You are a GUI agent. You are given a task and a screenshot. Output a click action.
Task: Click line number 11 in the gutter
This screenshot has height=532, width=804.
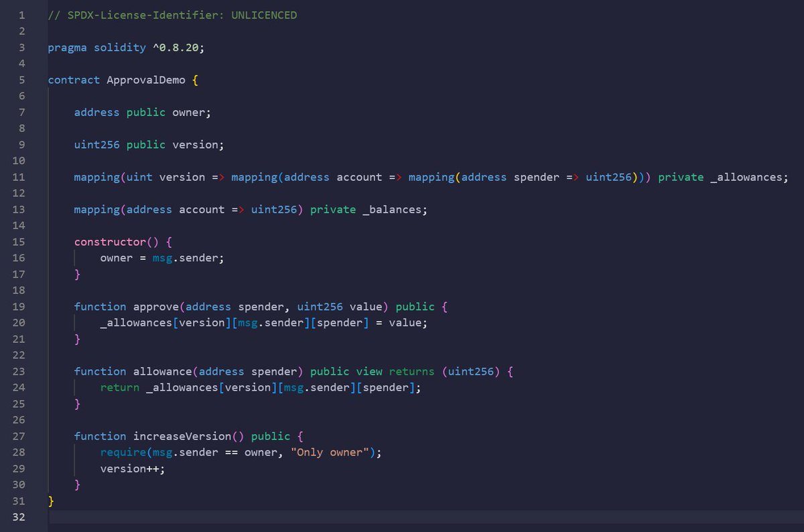pyautogui.click(x=19, y=178)
